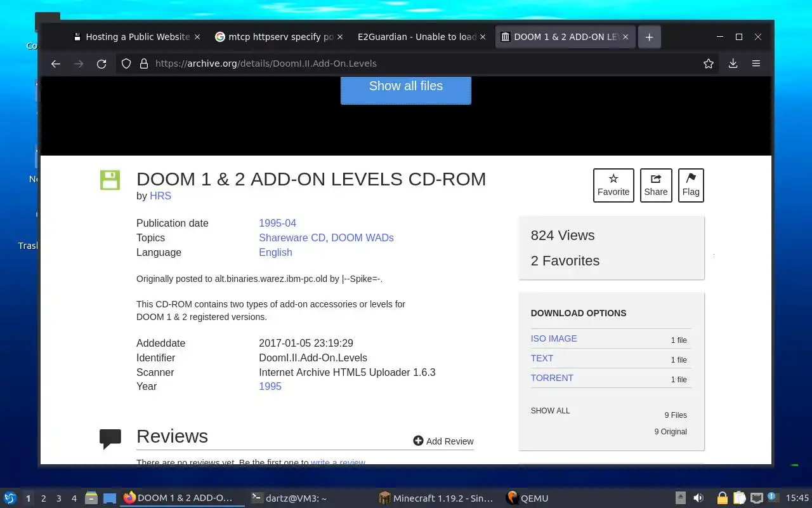Open Shareware CD topic link
Image resolution: width=812 pixels, height=508 pixels.
292,238
